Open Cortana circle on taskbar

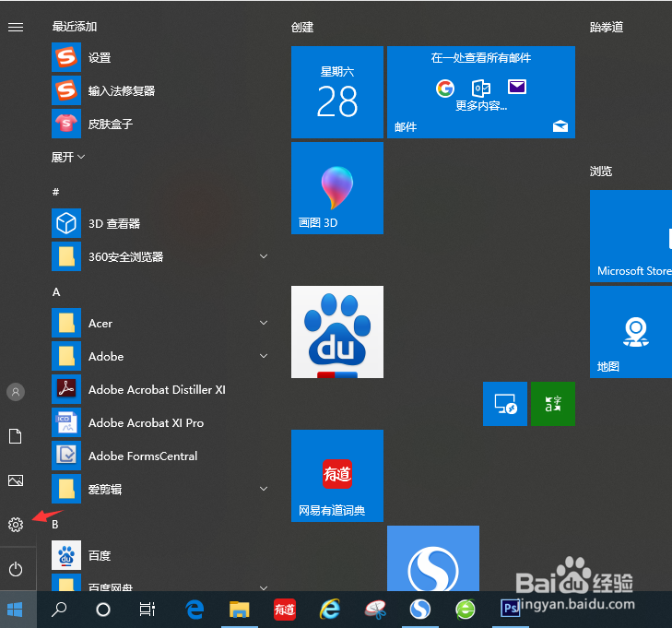(x=103, y=610)
